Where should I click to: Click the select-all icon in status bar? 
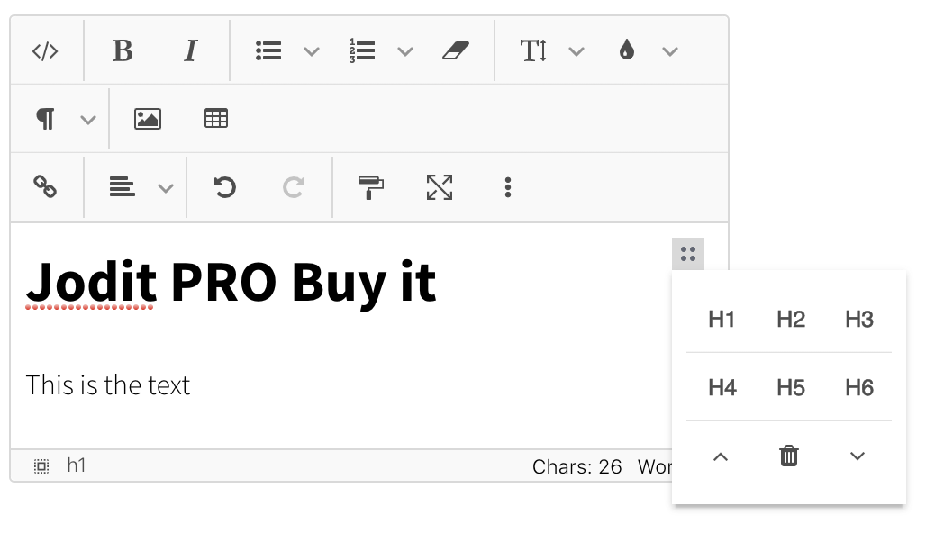click(x=41, y=466)
